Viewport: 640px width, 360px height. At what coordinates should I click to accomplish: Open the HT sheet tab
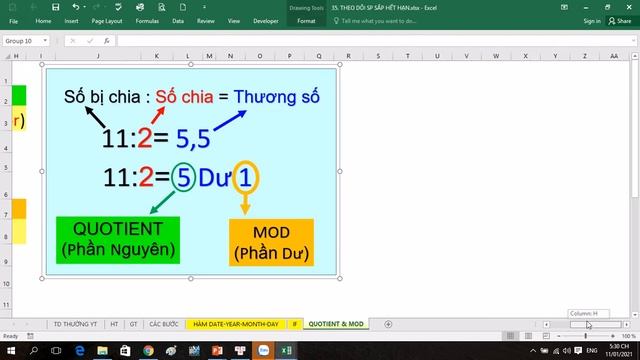coord(114,324)
